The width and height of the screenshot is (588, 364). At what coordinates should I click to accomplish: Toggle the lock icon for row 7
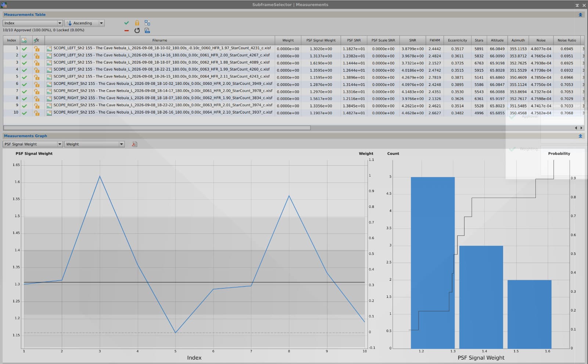coord(37,91)
